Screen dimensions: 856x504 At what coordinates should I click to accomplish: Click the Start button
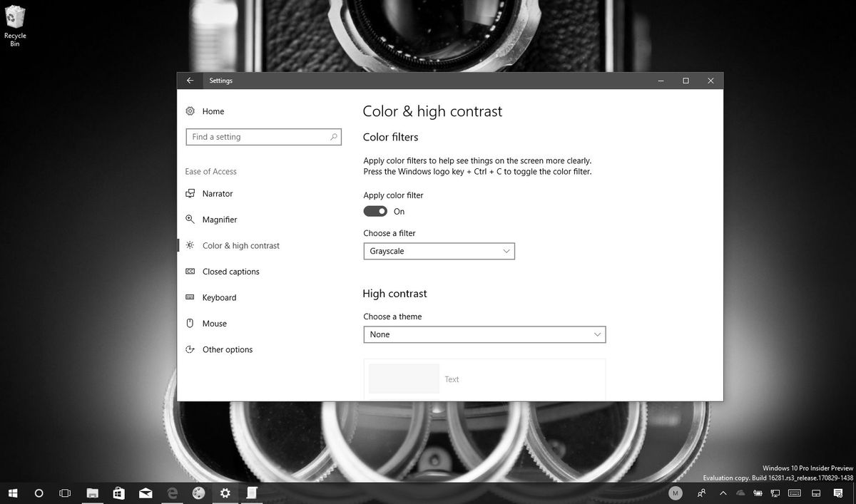[13, 493]
